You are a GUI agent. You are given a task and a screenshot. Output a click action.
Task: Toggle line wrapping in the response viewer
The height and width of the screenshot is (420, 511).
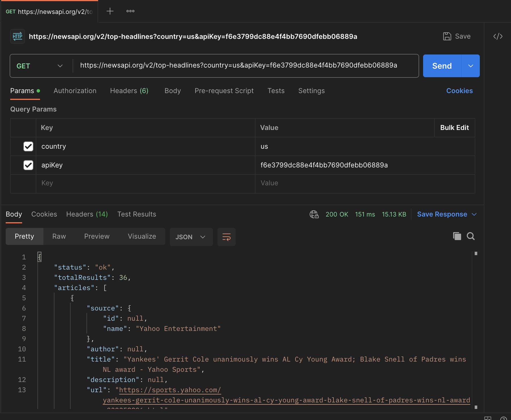tap(226, 237)
